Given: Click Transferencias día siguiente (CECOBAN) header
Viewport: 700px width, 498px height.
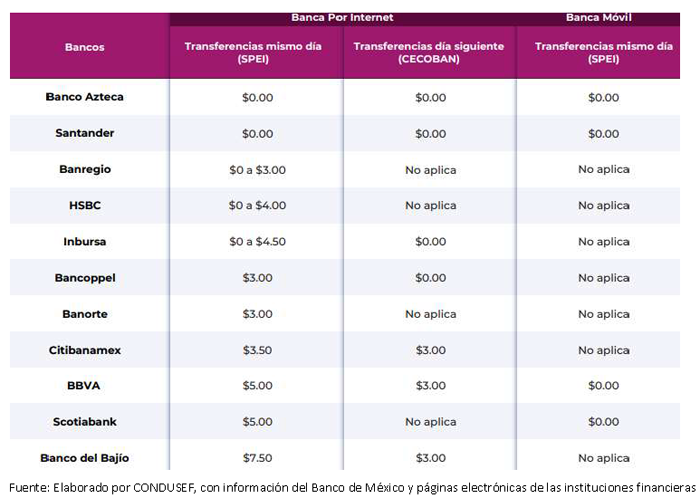Looking at the screenshot, I should coord(429,52).
